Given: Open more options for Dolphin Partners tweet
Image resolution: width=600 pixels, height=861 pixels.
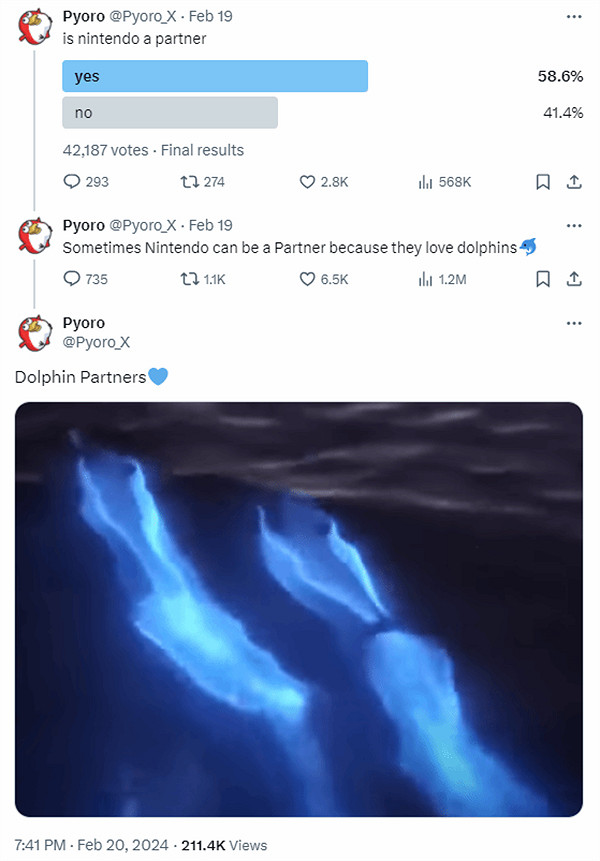Looking at the screenshot, I should pos(573,323).
